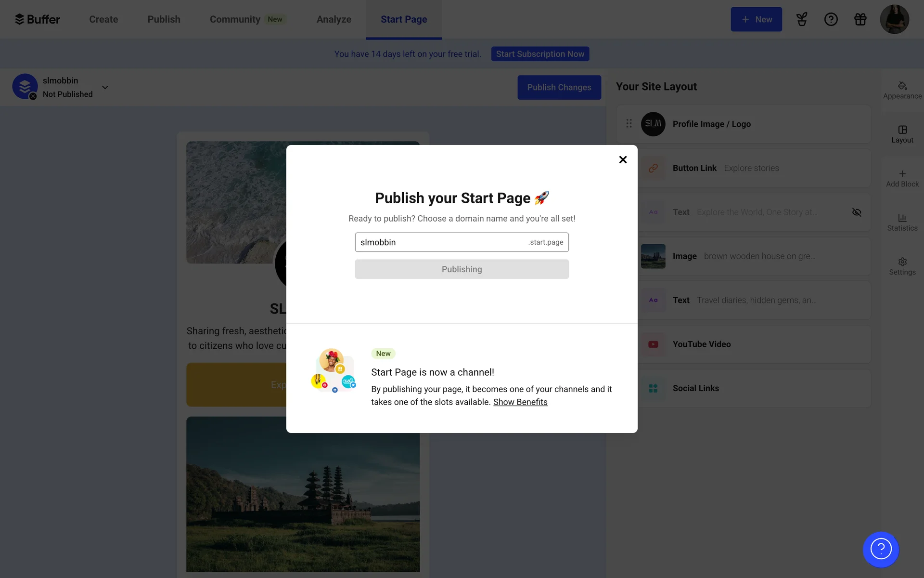Go to the Community tab
Viewport: 924px width, 578px height.
[235, 19]
